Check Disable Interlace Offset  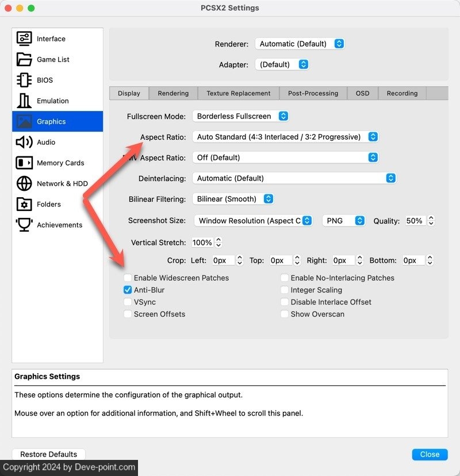click(285, 302)
